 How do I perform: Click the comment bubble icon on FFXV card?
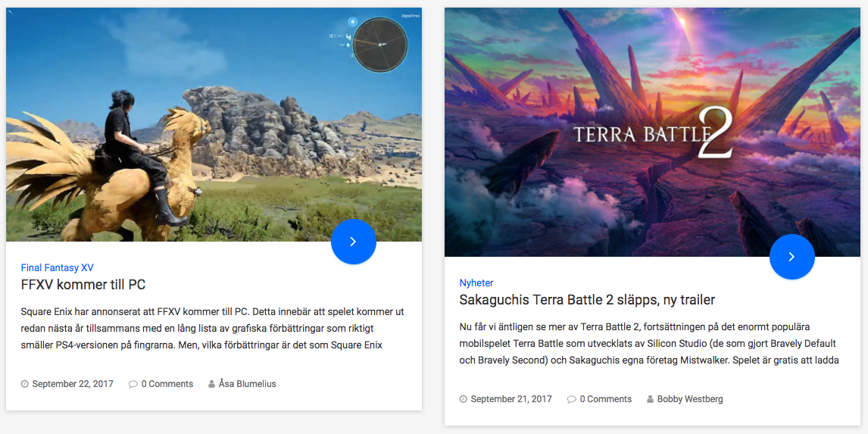click(133, 383)
